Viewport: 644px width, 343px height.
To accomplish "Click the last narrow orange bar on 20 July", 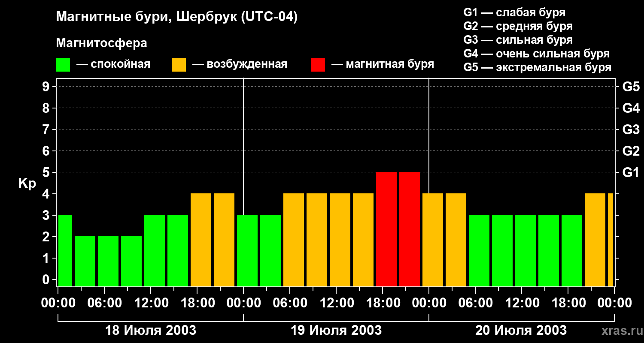I will (611, 240).
